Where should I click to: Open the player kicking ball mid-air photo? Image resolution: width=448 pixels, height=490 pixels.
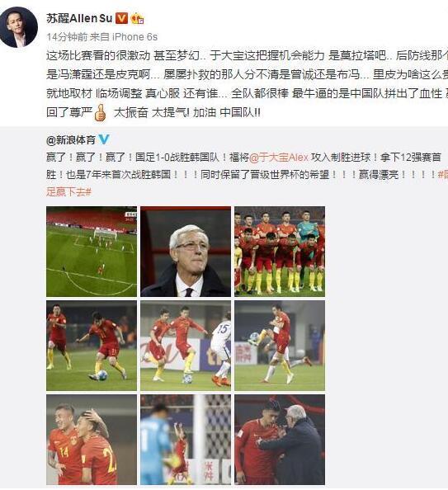280,346
